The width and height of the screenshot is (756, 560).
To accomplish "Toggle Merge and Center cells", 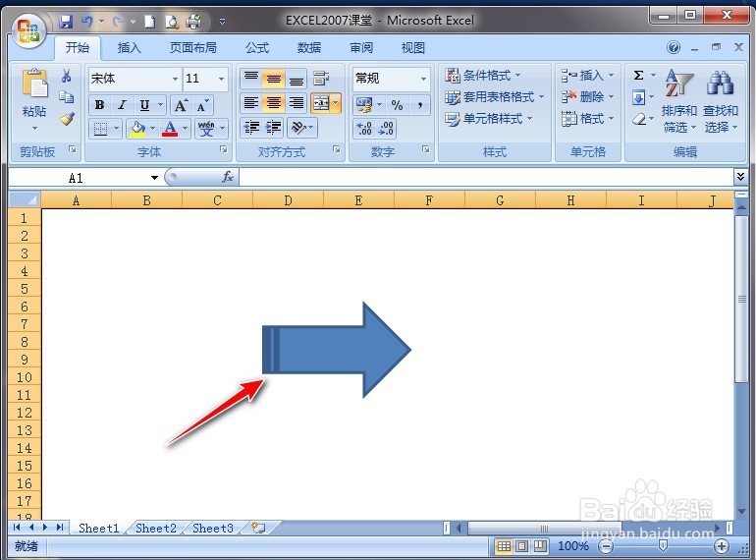I will [321, 103].
